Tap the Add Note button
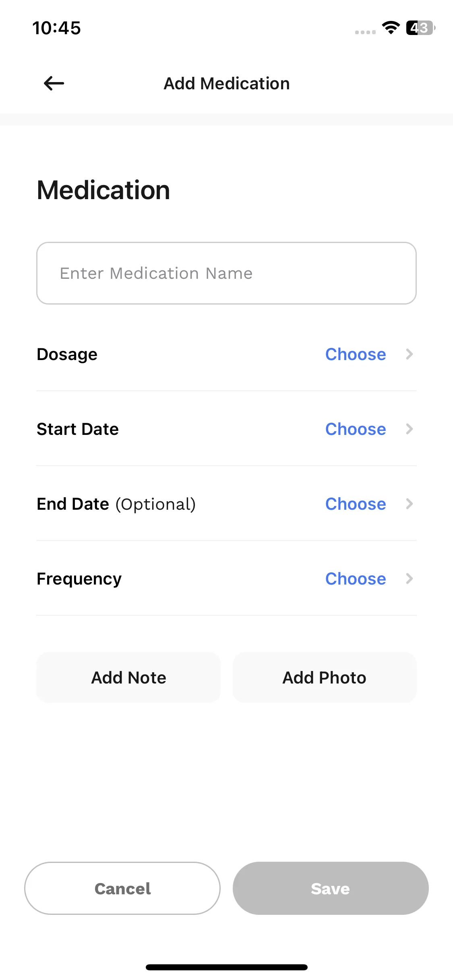This screenshot has height=980, width=453. point(128,677)
